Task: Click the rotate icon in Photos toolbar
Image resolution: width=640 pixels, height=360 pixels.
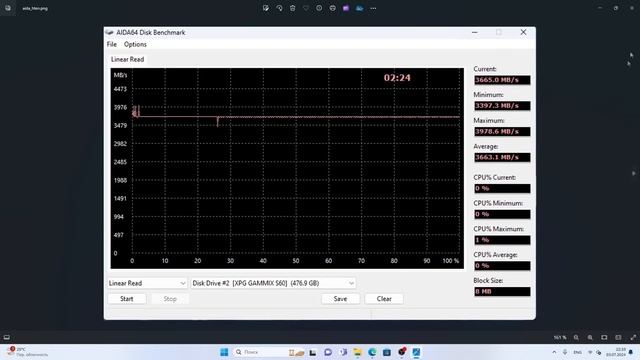Action: tap(279, 8)
